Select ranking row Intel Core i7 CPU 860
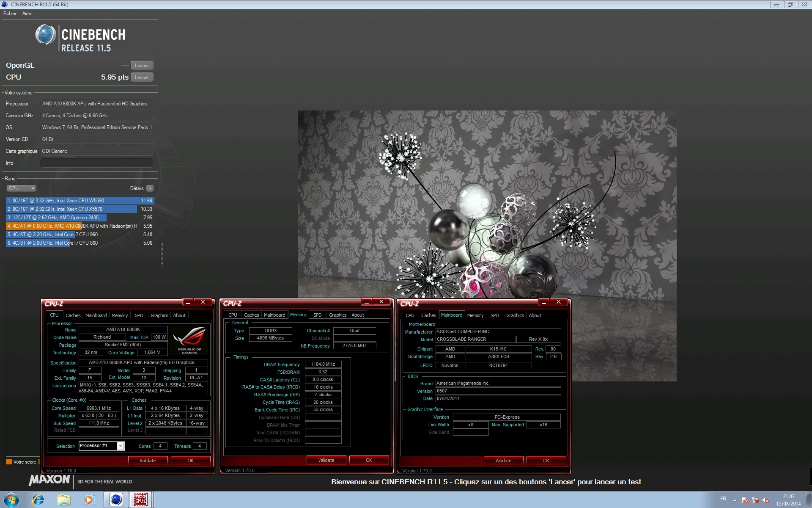812x508 pixels. 80,243
